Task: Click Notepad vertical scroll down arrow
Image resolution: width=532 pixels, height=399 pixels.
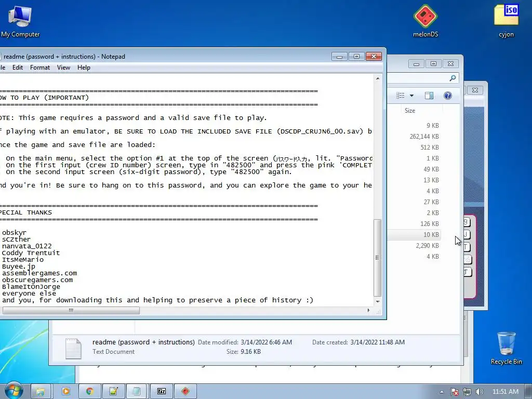Action: pos(377,302)
